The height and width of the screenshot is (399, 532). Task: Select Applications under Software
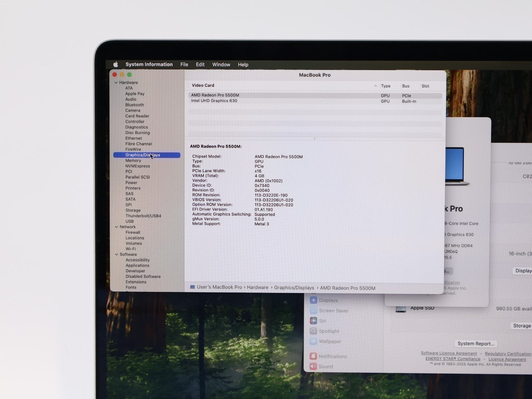[x=137, y=265]
